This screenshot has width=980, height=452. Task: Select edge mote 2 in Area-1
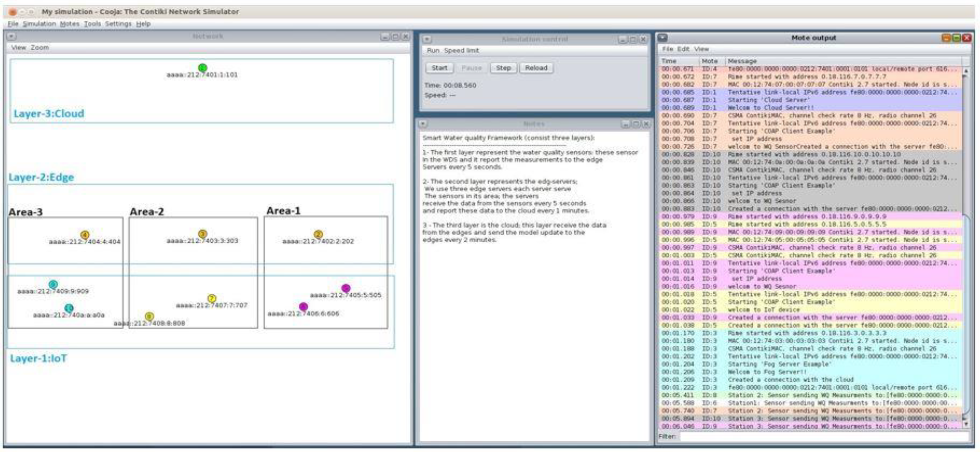tap(318, 234)
